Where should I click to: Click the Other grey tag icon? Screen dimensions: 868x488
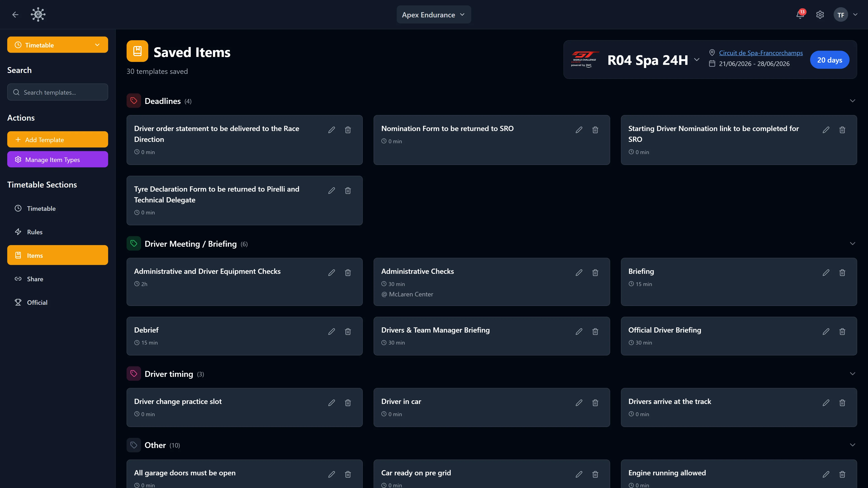134,445
